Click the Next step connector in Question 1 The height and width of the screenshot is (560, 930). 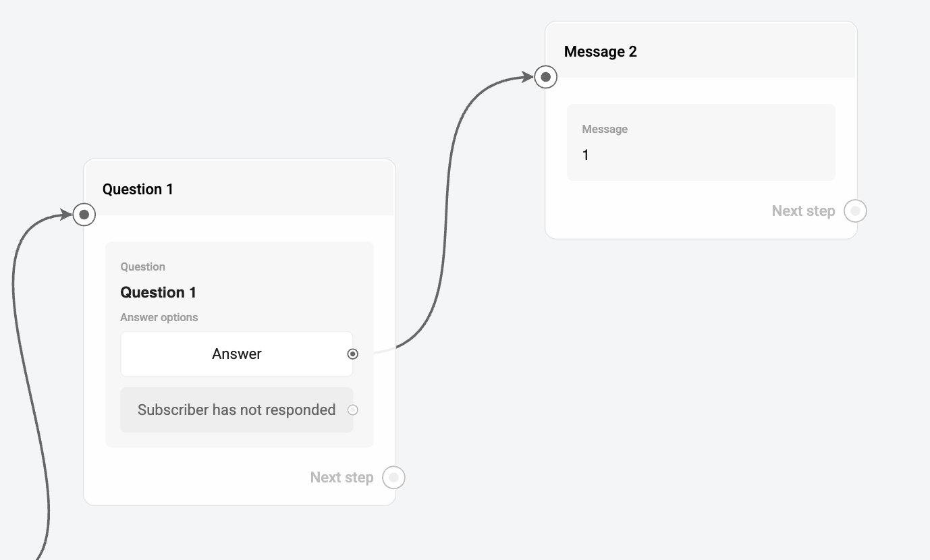[393, 478]
